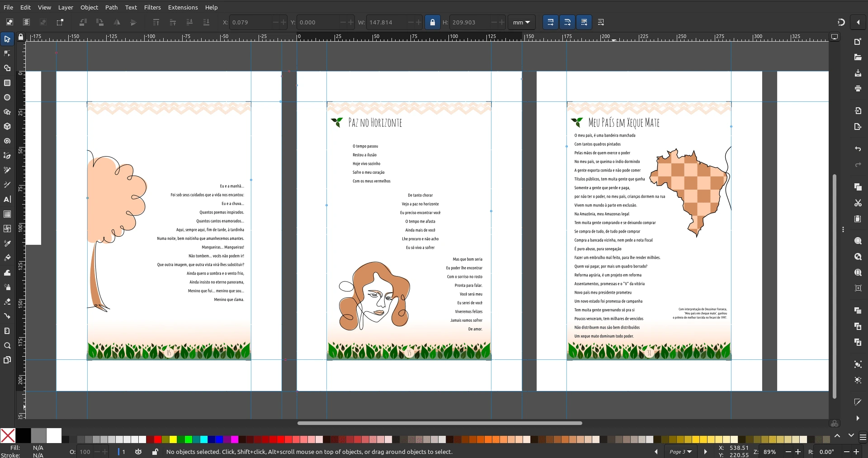The height and width of the screenshot is (458, 868).
Task: Select the Text tool
Action: [7, 199]
